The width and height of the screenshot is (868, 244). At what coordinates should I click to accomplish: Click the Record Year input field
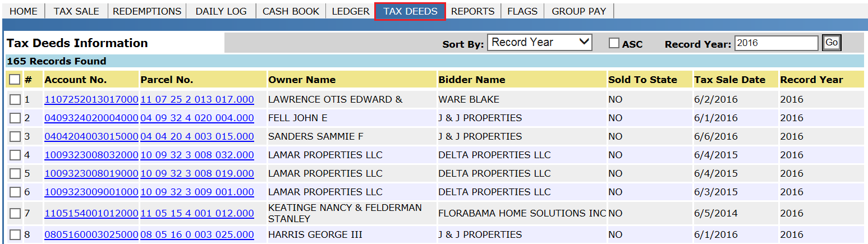click(776, 43)
